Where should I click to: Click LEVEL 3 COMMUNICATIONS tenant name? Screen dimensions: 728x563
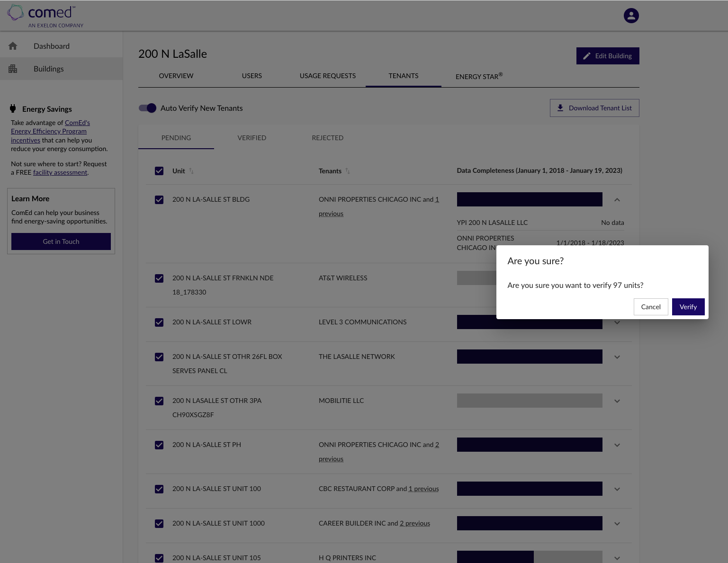tap(363, 322)
